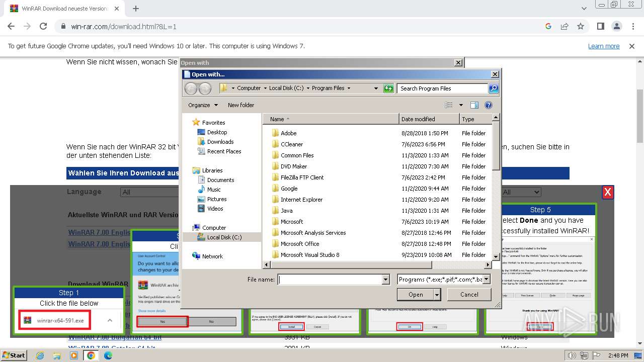Image resolution: width=644 pixels, height=362 pixels.
Task: Sort files by the Type column
Action: [475, 119]
